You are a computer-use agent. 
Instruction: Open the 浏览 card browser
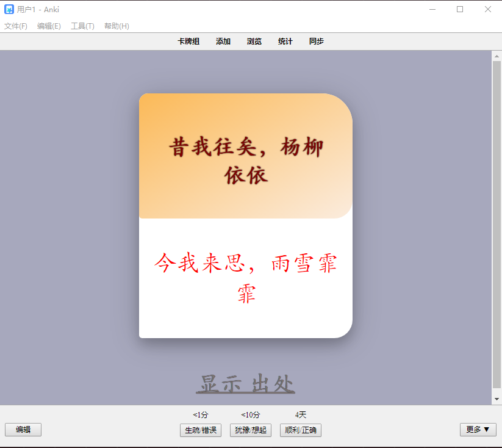(x=254, y=42)
